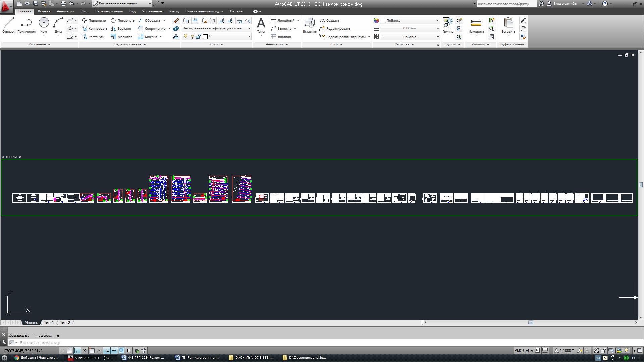Click the ПоБлоку color swatch
Image resolution: width=644 pixels, height=362 pixels.
click(383, 20)
